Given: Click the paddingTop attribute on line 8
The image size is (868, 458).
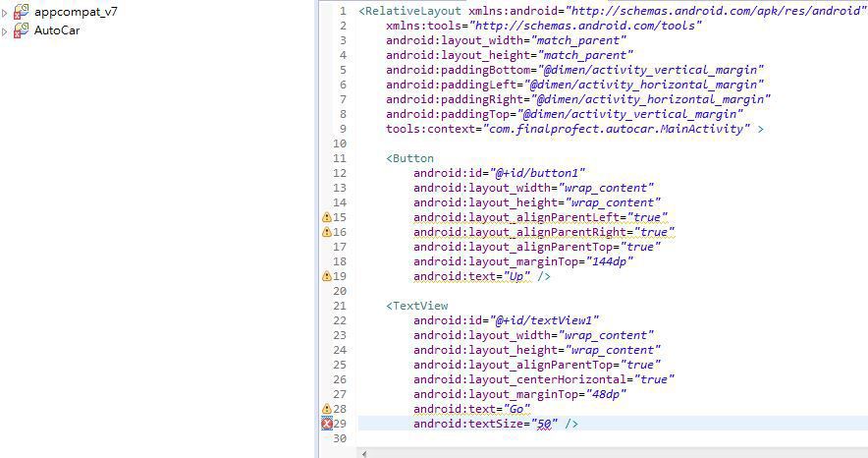Looking at the screenshot, I should [x=565, y=114].
